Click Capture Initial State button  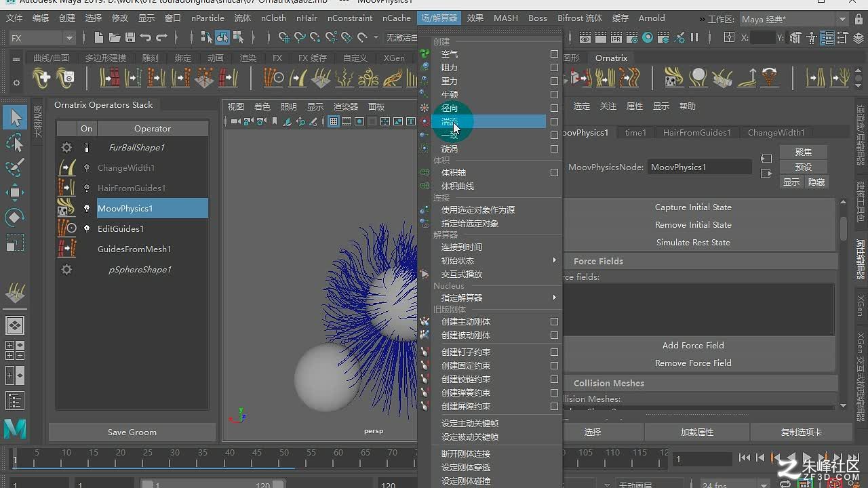click(x=693, y=207)
